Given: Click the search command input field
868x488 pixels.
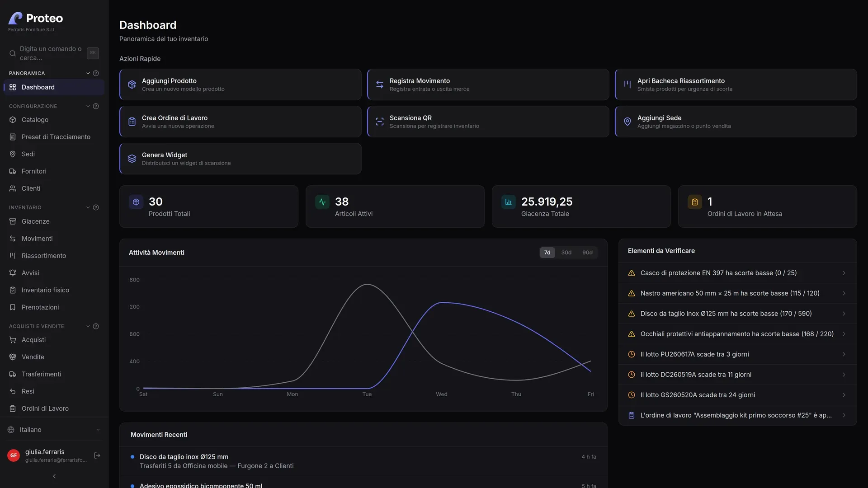Looking at the screenshot, I should 54,53.
